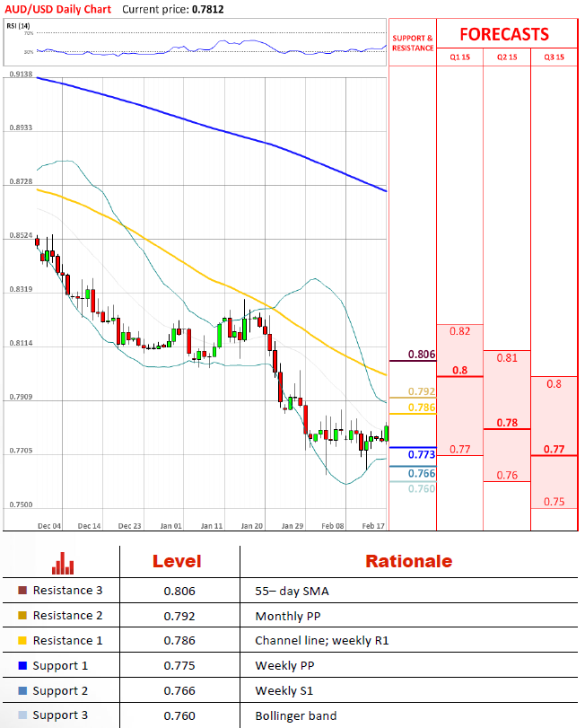
Task: Click the RSI (14) indicator label
Action: coord(18,25)
